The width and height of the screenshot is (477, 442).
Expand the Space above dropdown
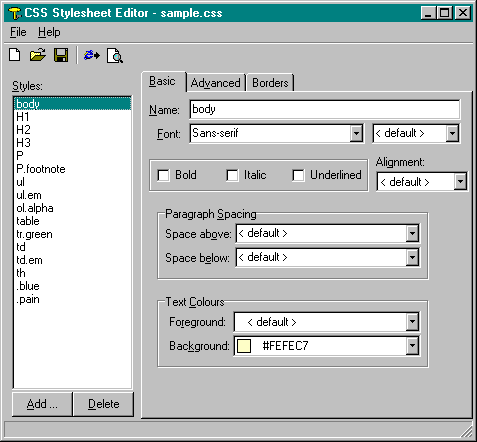point(412,233)
